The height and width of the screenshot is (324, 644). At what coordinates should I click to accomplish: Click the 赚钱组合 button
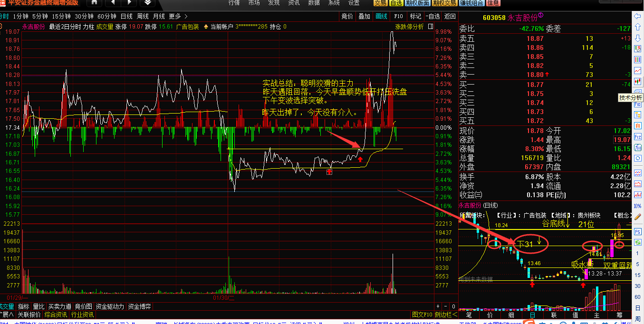[473, 3]
